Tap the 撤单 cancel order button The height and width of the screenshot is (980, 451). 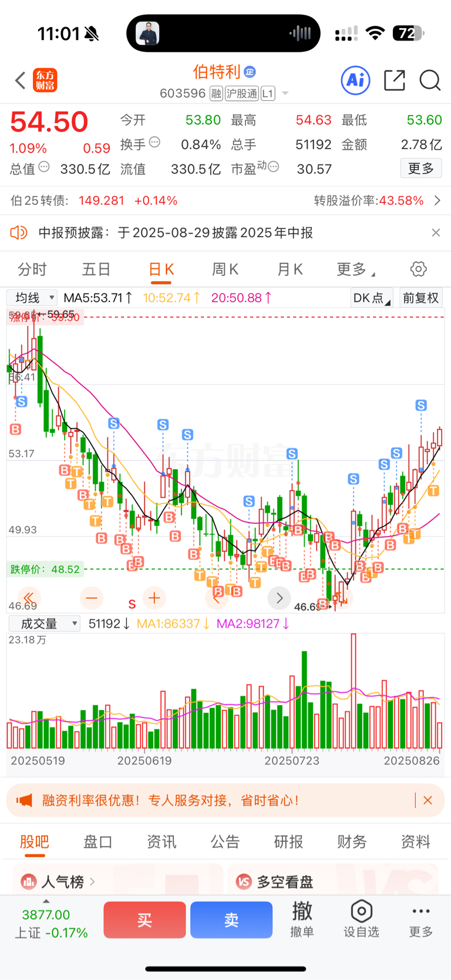302,920
